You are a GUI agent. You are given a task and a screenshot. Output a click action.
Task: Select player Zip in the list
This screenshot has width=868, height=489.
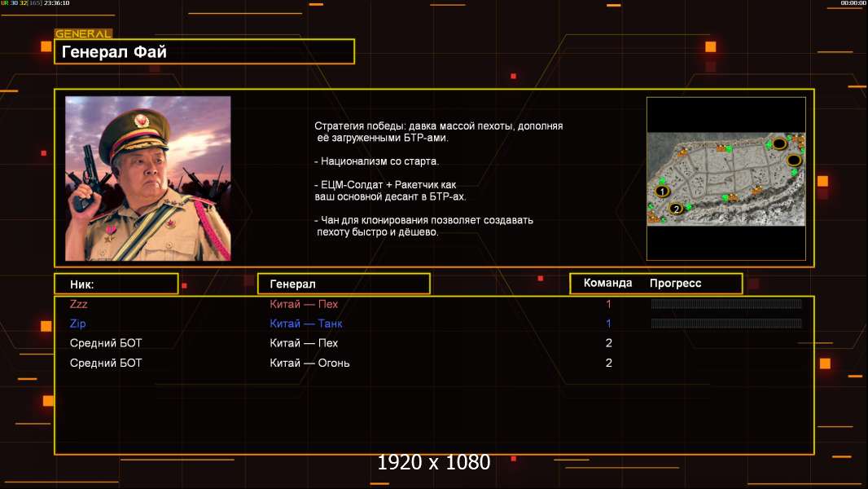click(x=77, y=324)
